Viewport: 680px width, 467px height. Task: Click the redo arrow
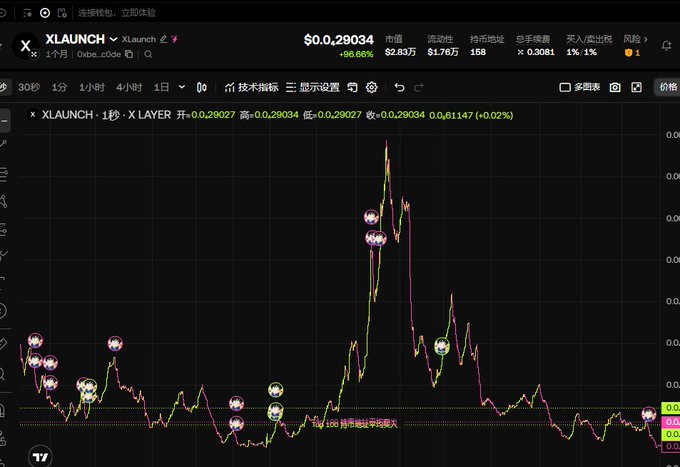(x=418, y=88)
